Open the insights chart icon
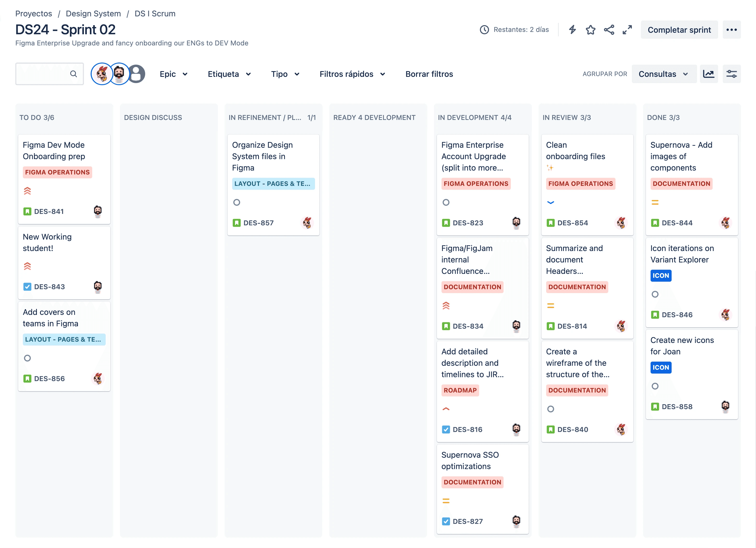The image size is (756, 548). 709,74
